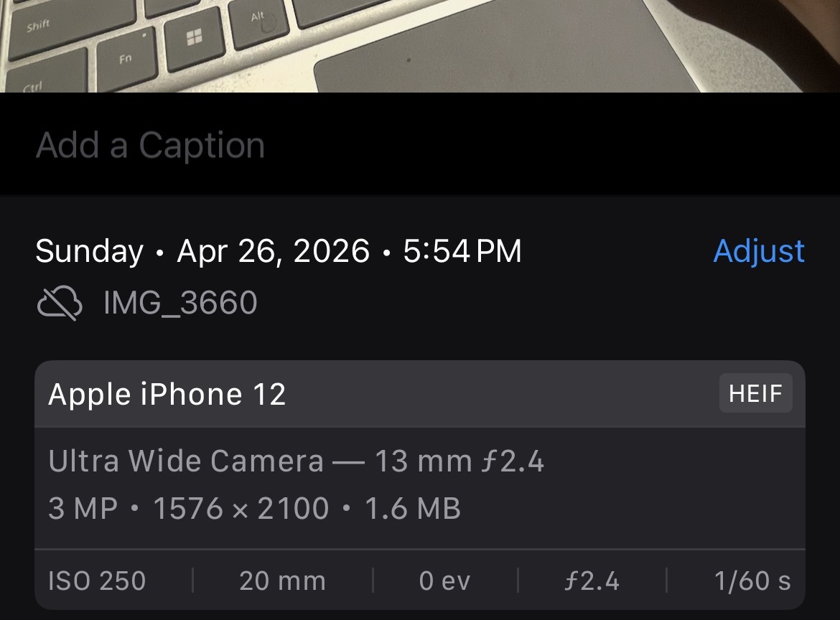The height and width of the screenshot is (620, 840).
Task: Select the 0 ev exposure value
Action: coord(444,581)
